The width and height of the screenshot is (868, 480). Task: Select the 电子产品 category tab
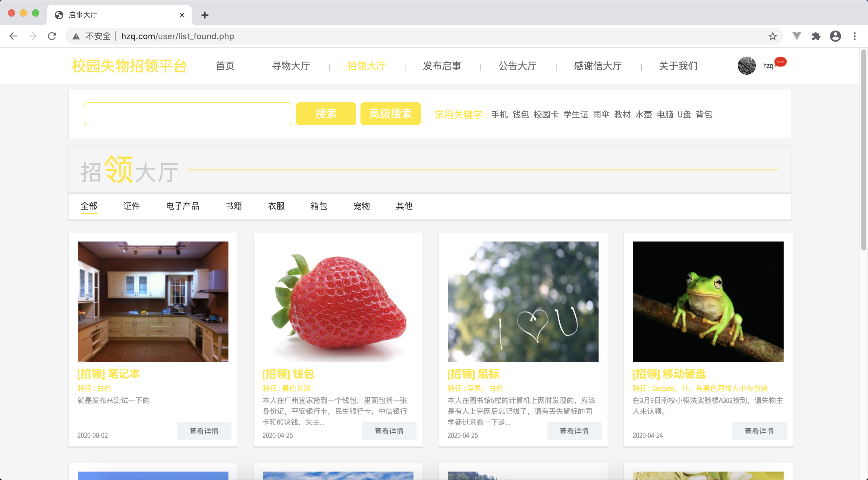[183, 206]
